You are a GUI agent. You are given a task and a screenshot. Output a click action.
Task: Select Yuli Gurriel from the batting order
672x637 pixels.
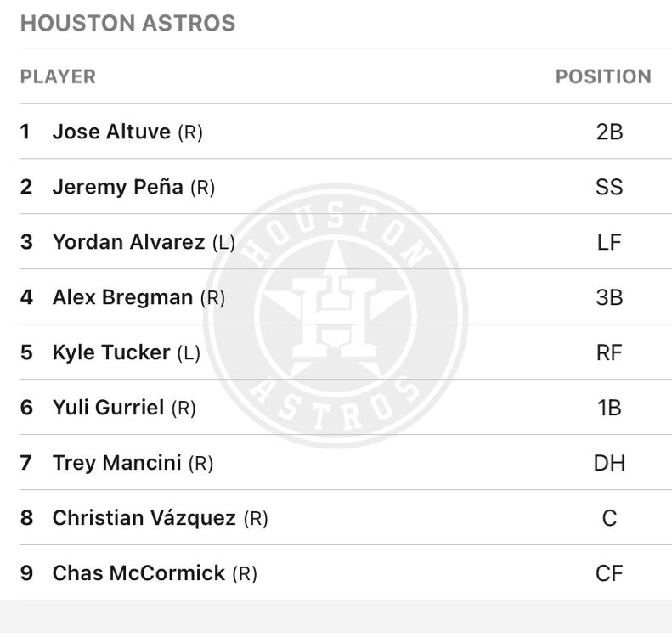[x=108, y=408]
